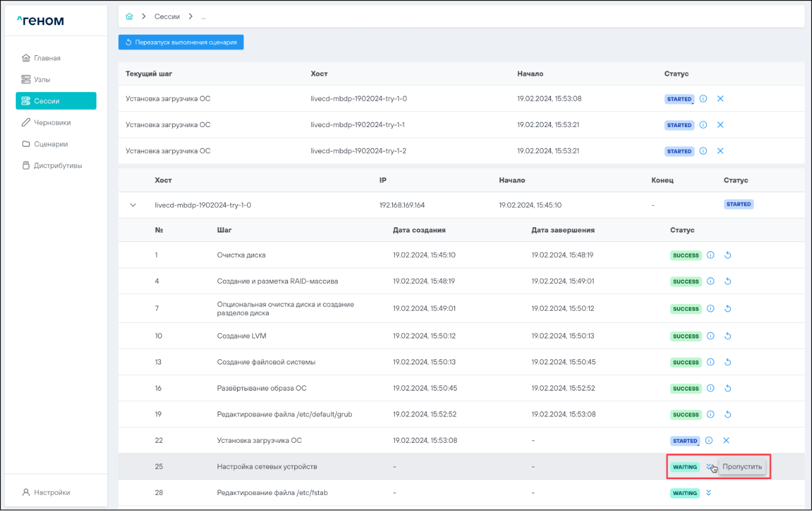Restart the 'Редактирование файла /etc/default/grub' step
This screenshot has width=812, height=511.
727,415
